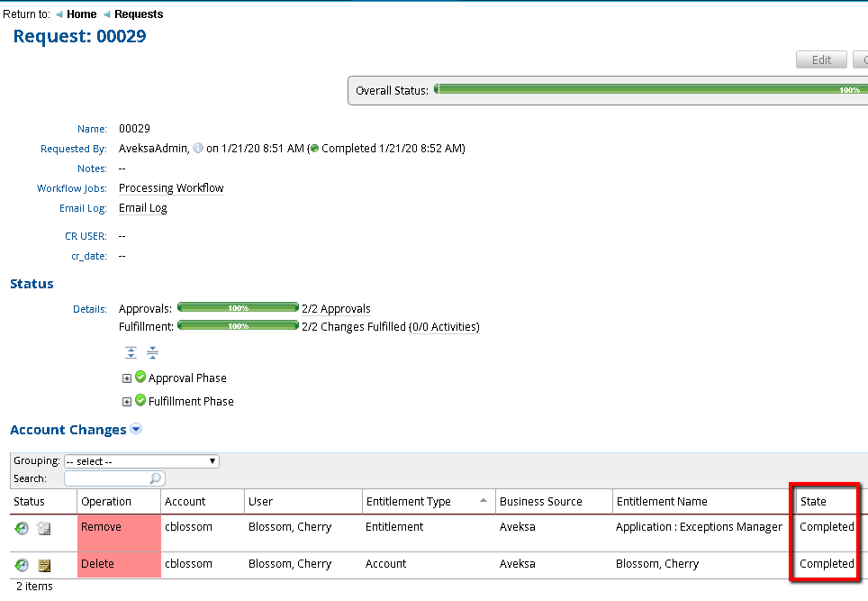Open the Account Changes options chevron
This screenshot has height=601, width=868.
point(135,430)
